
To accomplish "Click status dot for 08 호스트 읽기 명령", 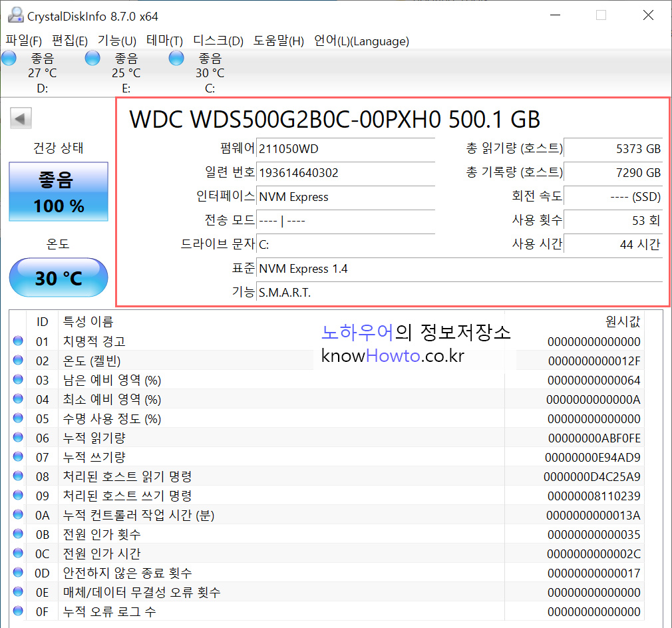I will pyautogui.click(x=18, y=476).
